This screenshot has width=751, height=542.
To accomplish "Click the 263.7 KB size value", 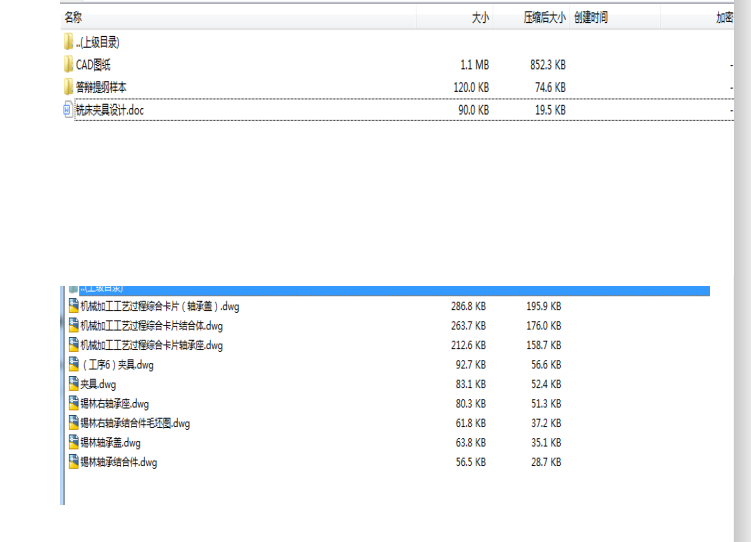I will tap(468, 326).
